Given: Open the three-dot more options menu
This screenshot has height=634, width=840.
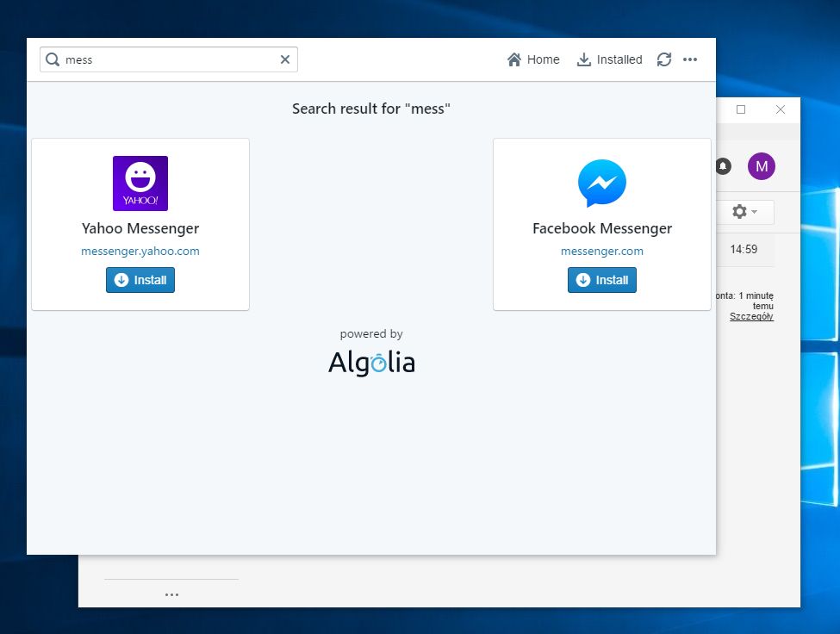Looking at the screenshot, I should click(x=690, y=59).
